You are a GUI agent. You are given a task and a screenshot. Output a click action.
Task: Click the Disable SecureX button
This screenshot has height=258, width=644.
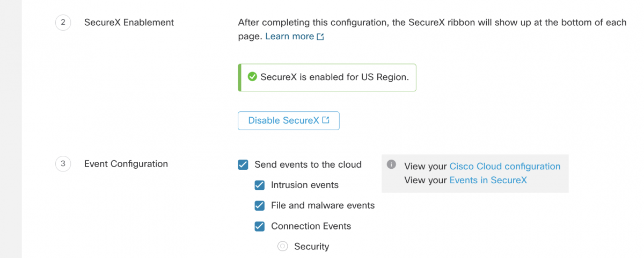(289, 120)
